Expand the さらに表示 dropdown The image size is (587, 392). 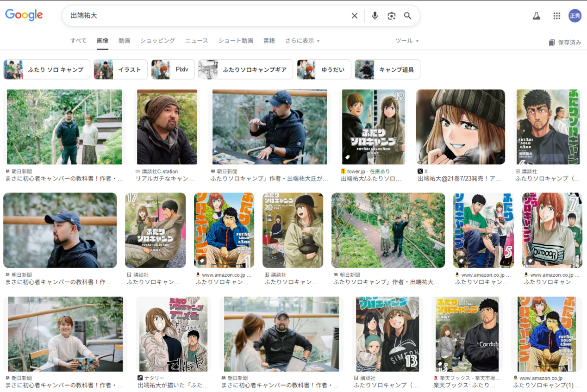pyautogui.click(x=302, y=41)
